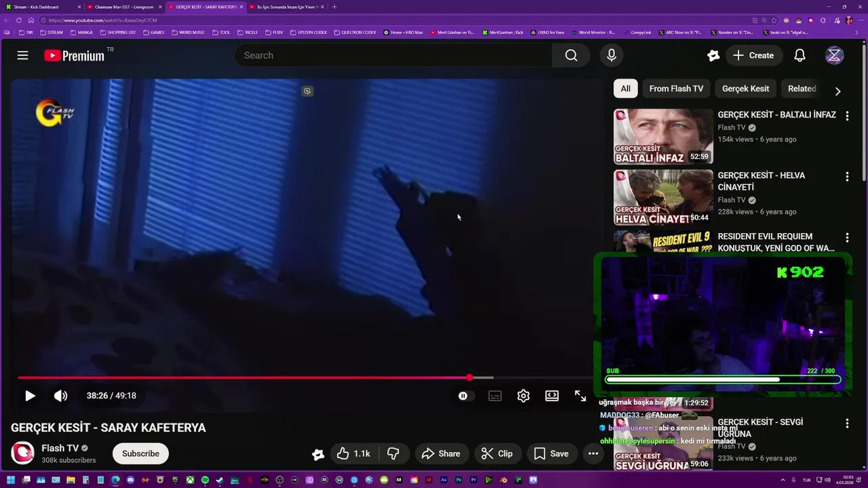Switch to theater mode
This screenshot has width=868, height=488.
coord(552,396)
